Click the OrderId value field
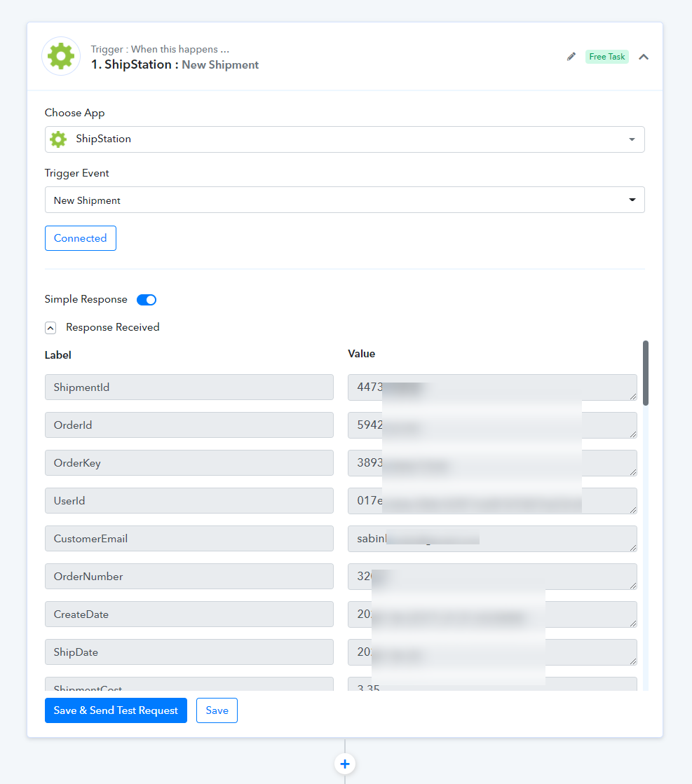 pyautogui.click(x=492, y=425)
